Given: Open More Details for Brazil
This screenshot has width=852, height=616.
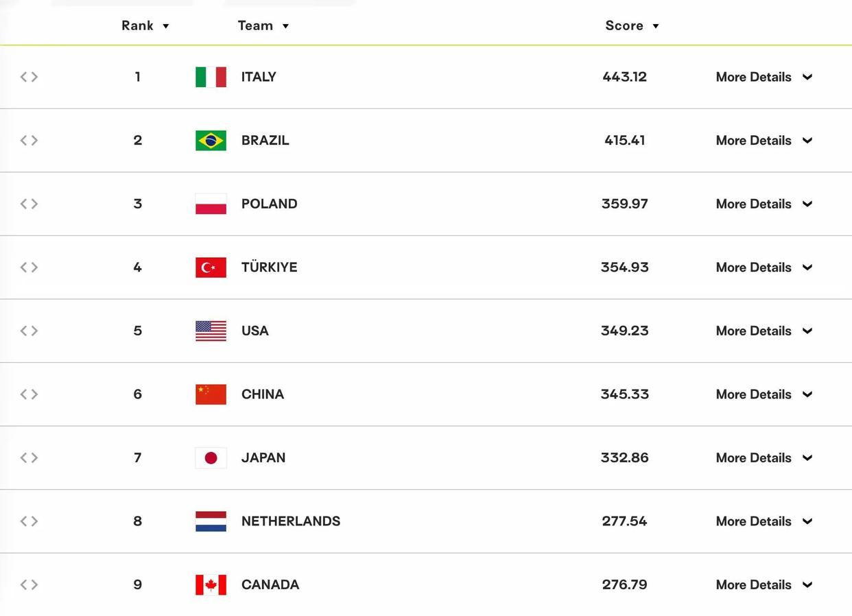Looking at the screenshot, I should 764,141.
